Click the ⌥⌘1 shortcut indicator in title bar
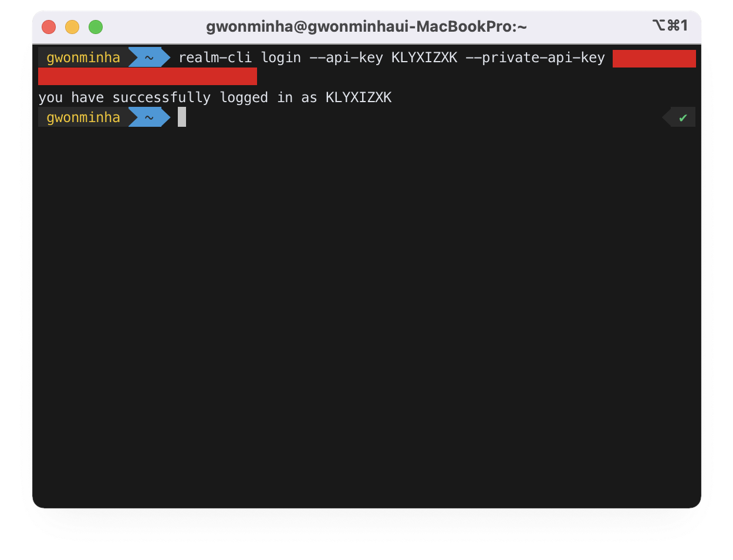 click(x=670, y=25)
